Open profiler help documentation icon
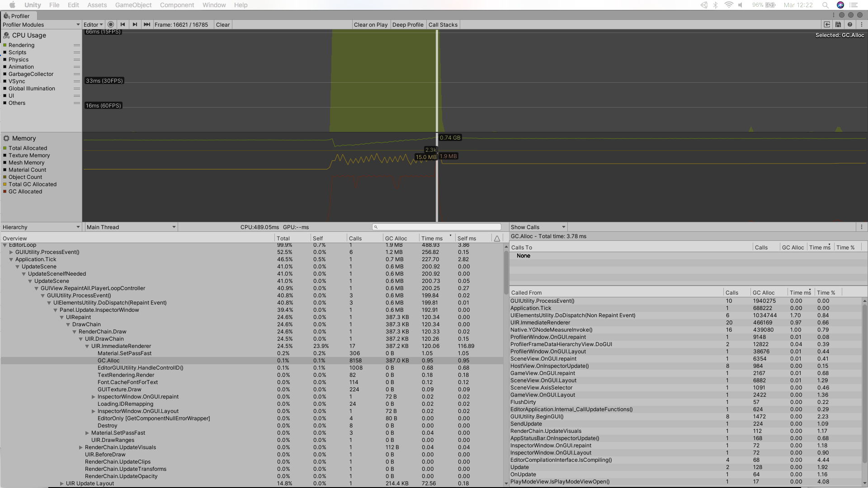 850,24
